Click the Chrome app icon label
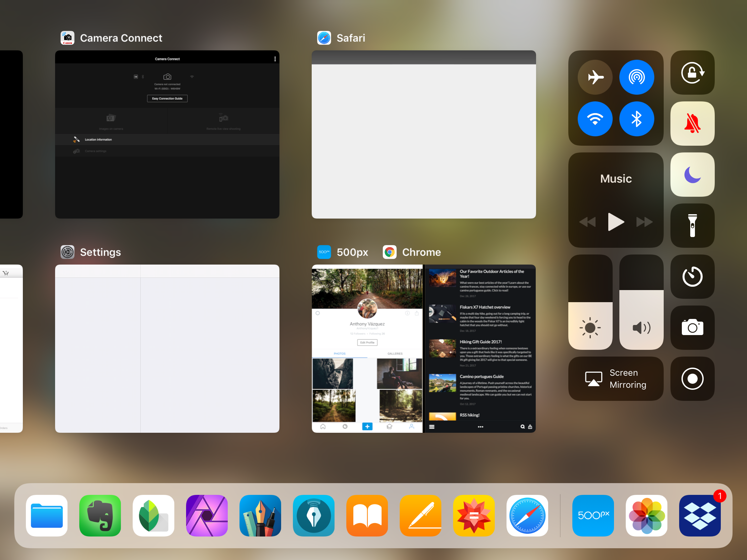 [389, 252]
